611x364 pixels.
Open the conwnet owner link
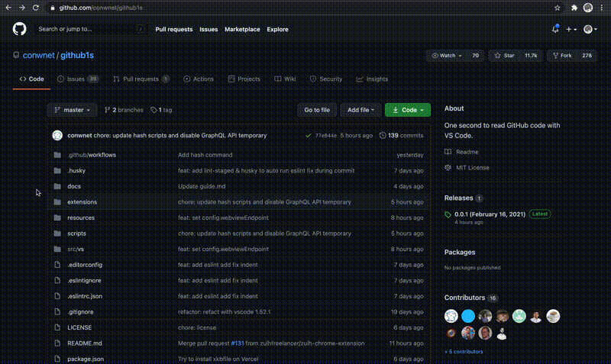pos(39,55)
